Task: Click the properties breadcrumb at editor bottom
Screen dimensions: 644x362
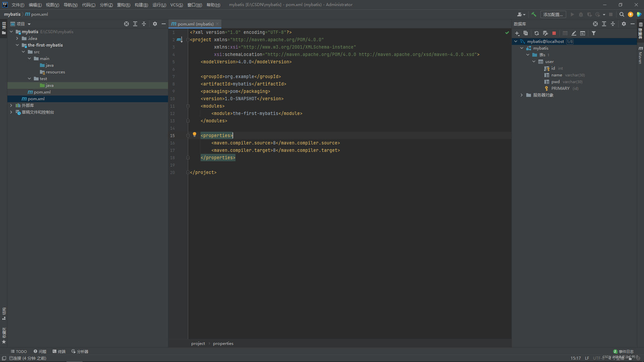Action: (223, 344)
